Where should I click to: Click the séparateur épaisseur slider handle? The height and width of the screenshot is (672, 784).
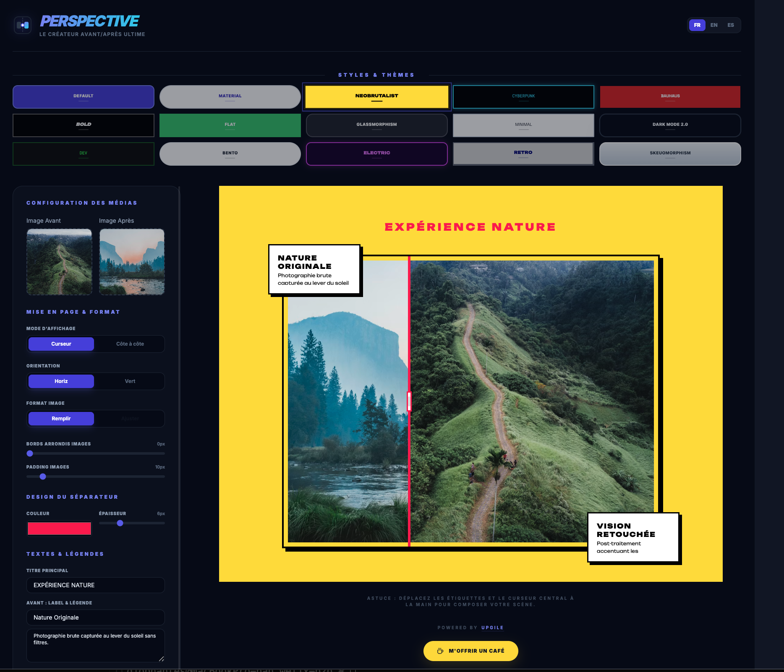tap(120, 523)
